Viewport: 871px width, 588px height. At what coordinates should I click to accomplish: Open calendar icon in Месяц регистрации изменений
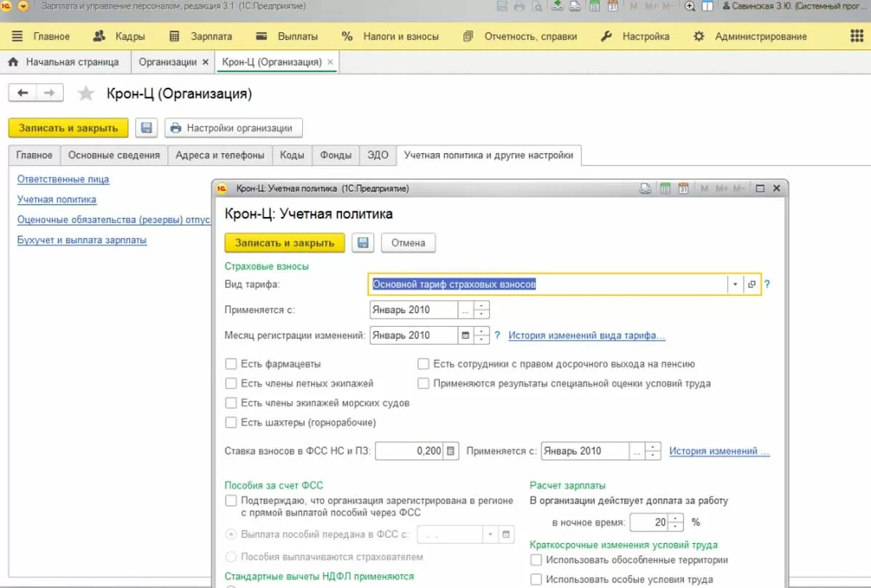(466, 335)
